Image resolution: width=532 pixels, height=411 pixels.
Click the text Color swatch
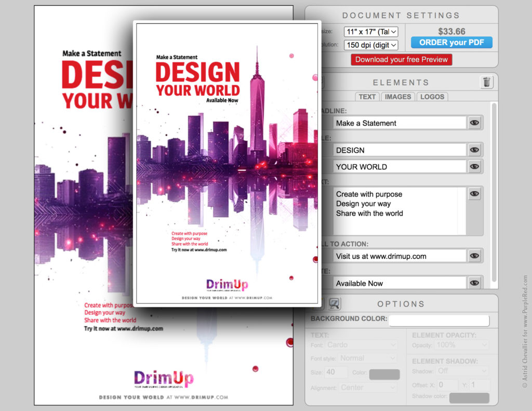384,374
